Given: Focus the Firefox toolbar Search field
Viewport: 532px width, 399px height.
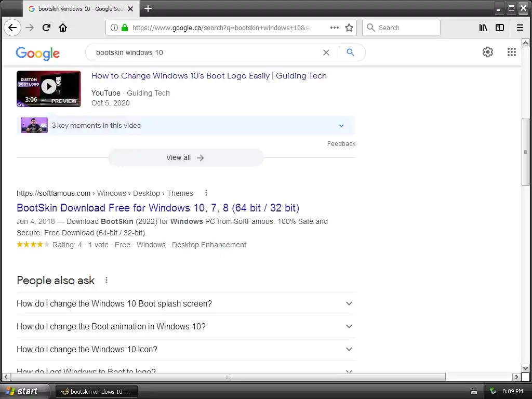Looking at the screenshot, I should pyautogui.click(x=401, y=28).
